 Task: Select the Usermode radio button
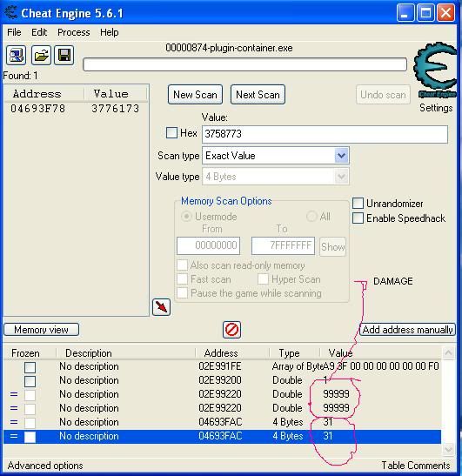pyautogui.click(x=186, y=217)
